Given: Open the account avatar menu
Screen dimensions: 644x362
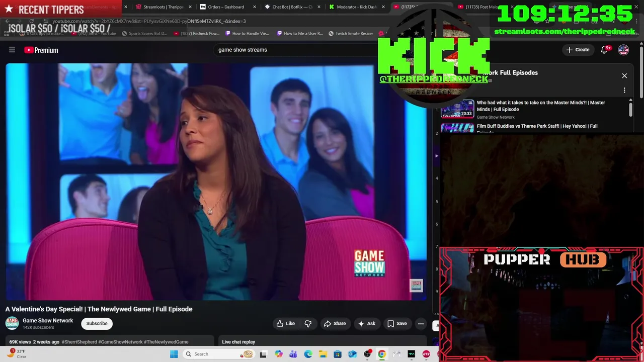Looking at the screenshot, I should coord(623,50).
